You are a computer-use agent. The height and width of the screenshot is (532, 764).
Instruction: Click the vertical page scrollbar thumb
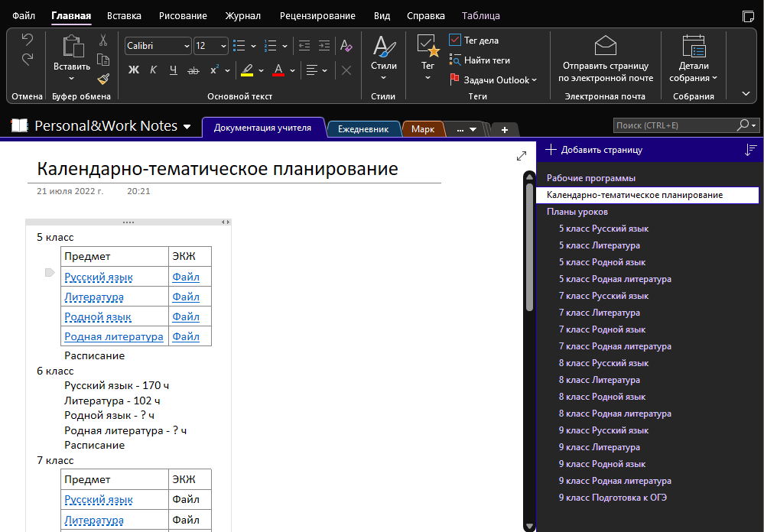tap(529, 246)
